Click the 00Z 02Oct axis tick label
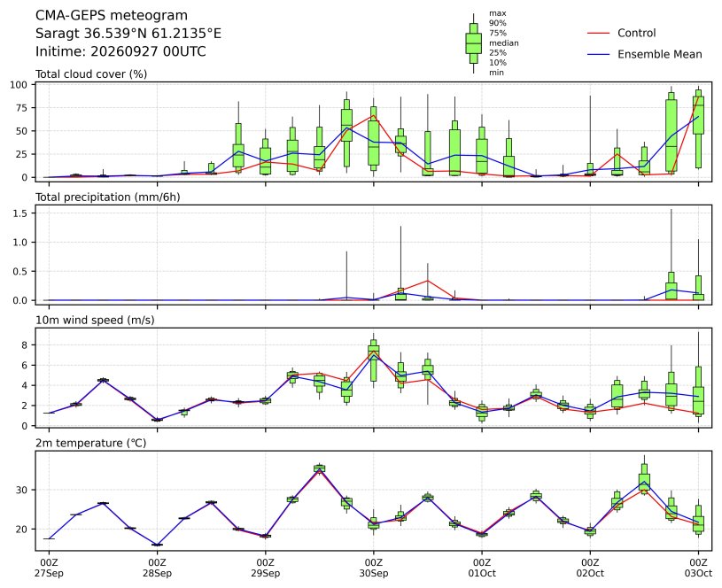Screen dimensions: 722x588 click(590, 568)
